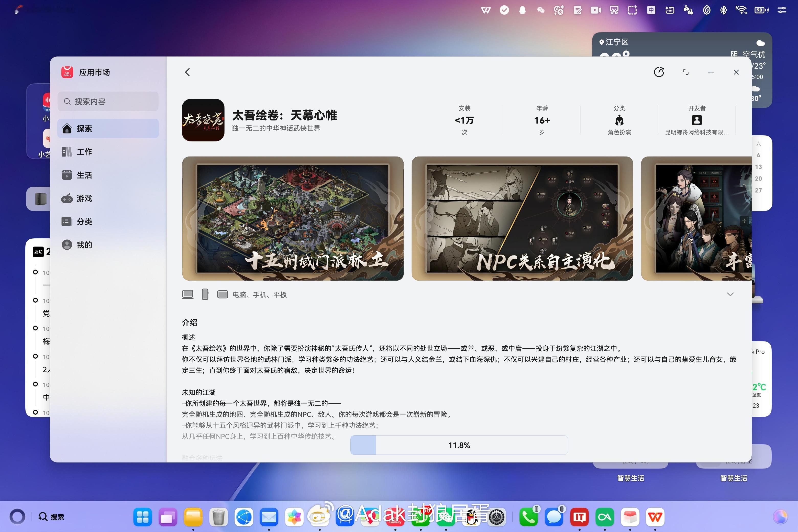Click the 11.8% download progress bar
Image resolution: width=798 pixels, height=532 pixels.
459,445
